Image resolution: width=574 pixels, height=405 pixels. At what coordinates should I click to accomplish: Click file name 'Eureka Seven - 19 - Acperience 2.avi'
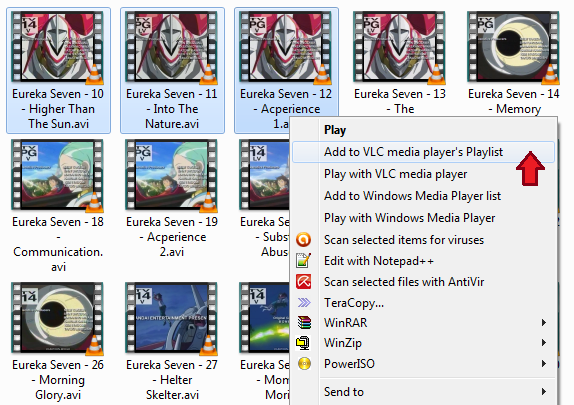click(172, 237)
